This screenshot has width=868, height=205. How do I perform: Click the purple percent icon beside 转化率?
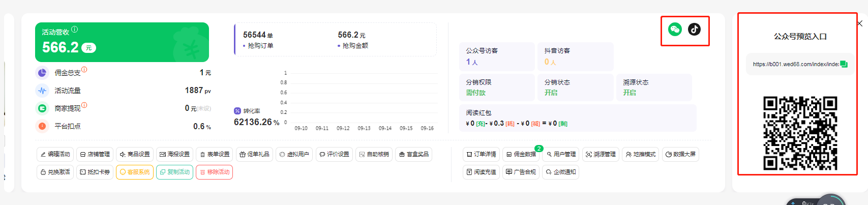click(x=237, y=111)
